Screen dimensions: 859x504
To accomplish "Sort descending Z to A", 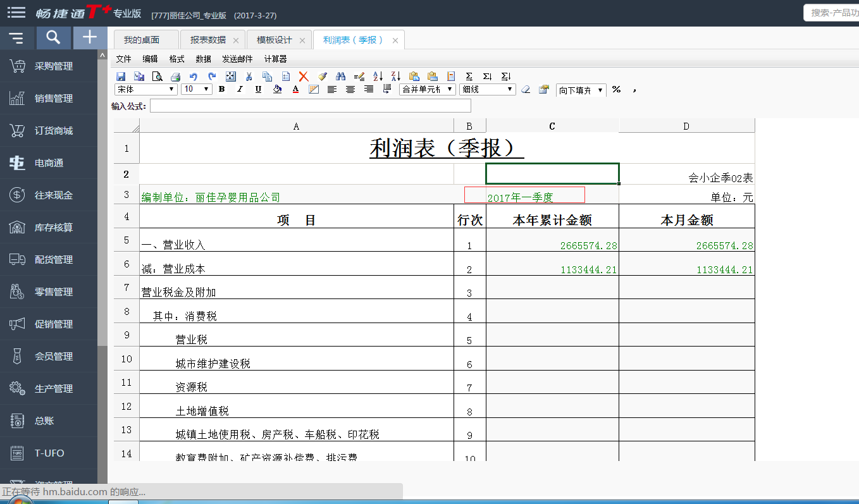I will pyautogui.click(x=396, y=77).
